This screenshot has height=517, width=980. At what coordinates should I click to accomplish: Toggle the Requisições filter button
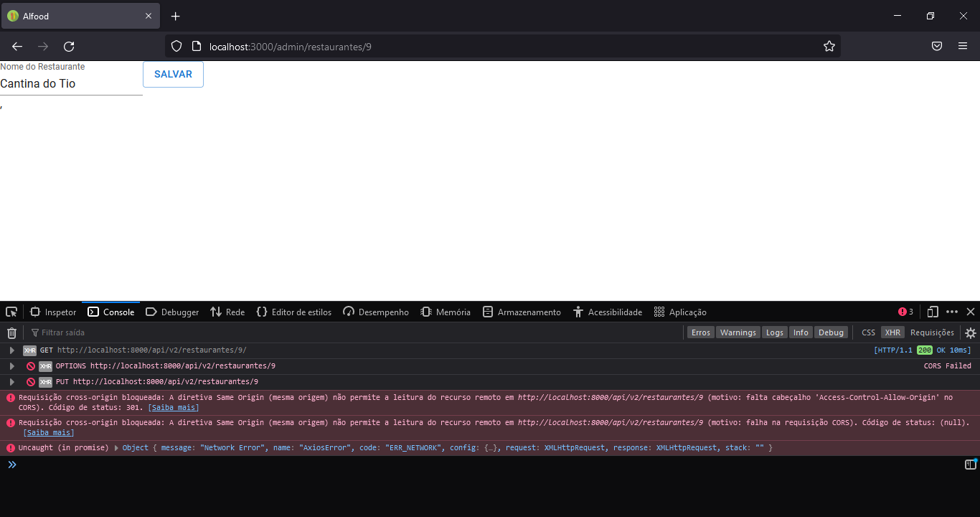tap(932, 332)
